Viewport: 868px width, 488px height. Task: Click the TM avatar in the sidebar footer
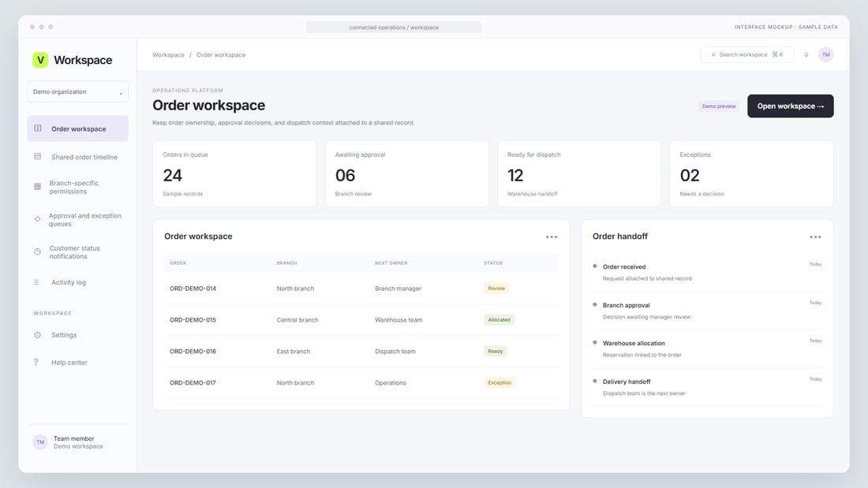(40, 442)
